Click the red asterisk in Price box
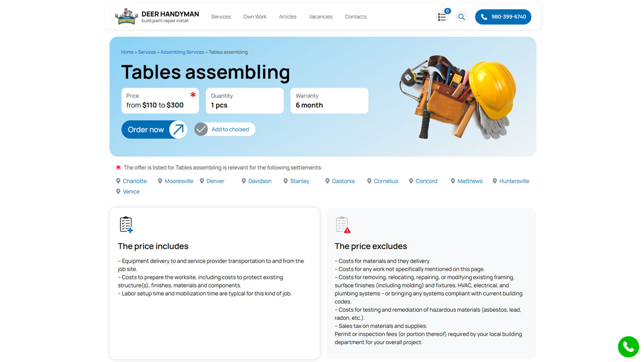Screen dimensions: 644x362 [193, 95]
